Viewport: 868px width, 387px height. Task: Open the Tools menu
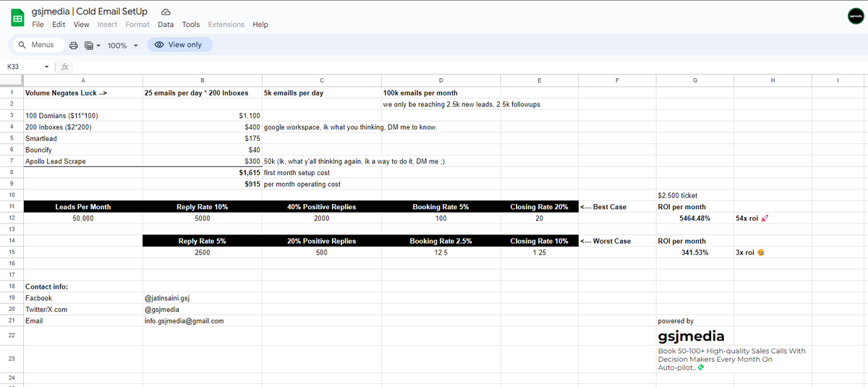coord(191,25)
